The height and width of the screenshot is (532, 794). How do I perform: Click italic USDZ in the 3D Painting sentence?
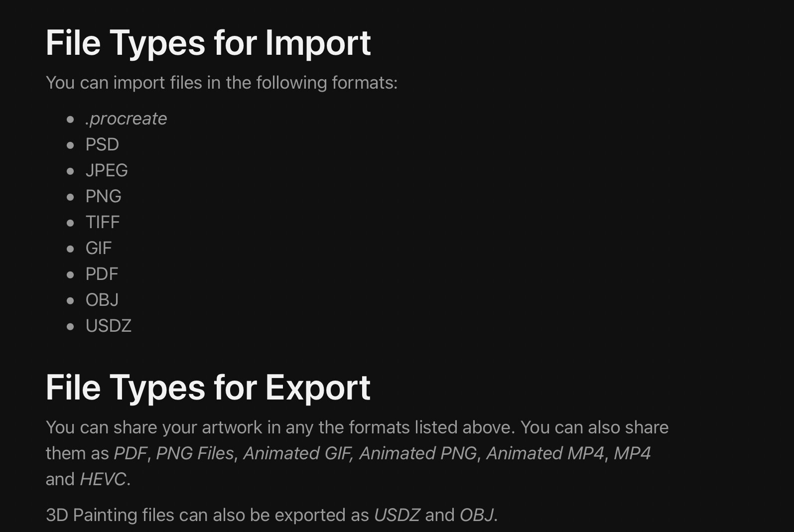click(x=397, y=515)
